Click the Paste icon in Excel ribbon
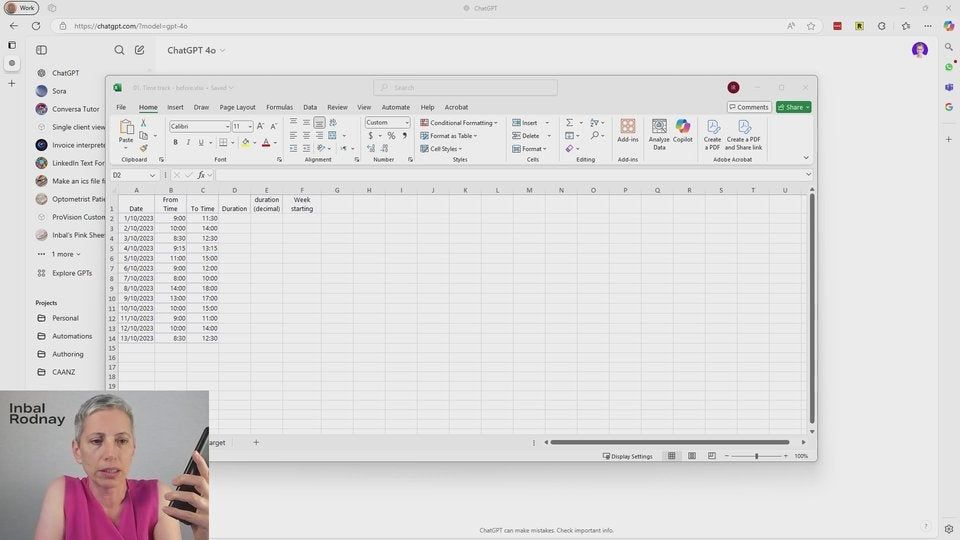This screenshot has width=960, height=540. 126,127
